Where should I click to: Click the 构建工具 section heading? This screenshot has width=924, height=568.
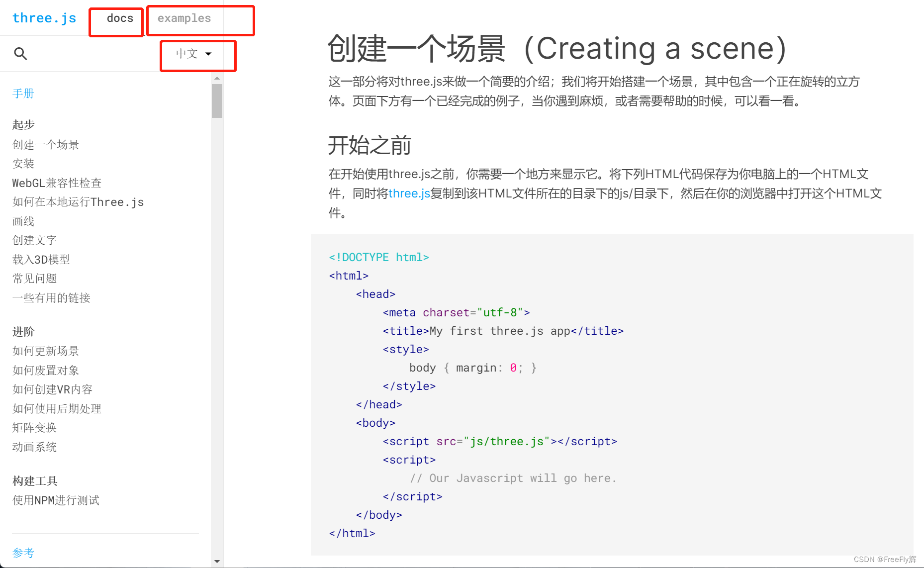click(x=35, y=481)
